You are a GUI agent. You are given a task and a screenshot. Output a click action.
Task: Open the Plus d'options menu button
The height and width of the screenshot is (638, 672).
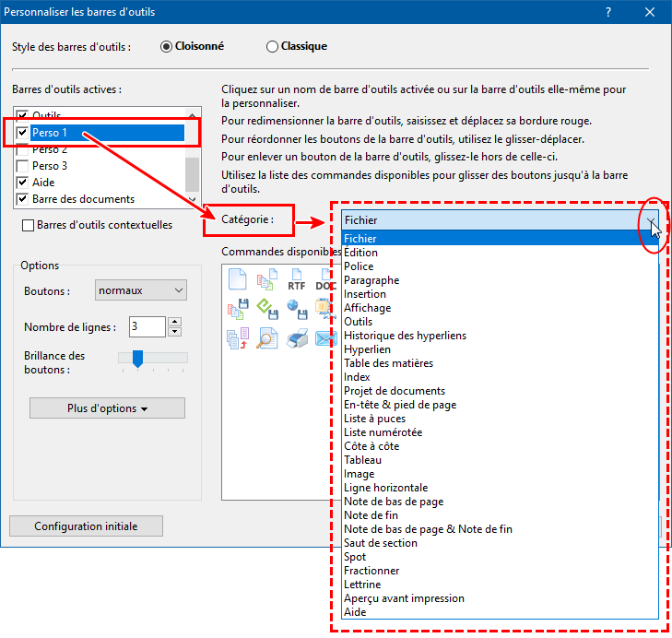click(107, 408)
